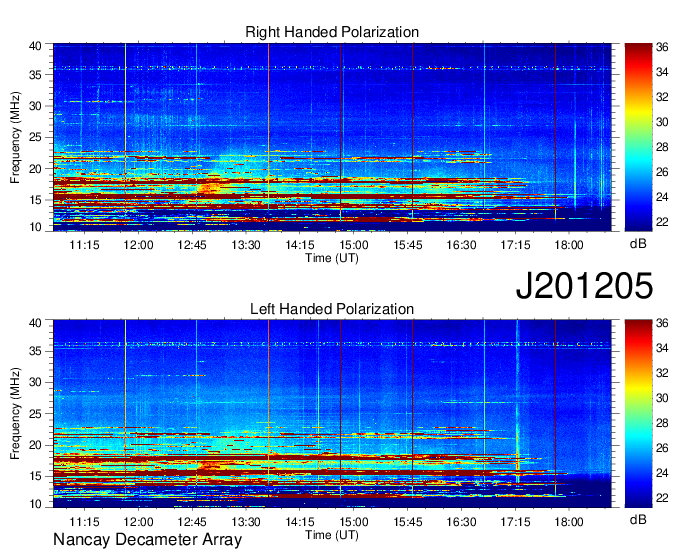This screenshot has width=680, height=552.
Task: Click "26" on Left Handed color bar scale
Action: (662, 448)
